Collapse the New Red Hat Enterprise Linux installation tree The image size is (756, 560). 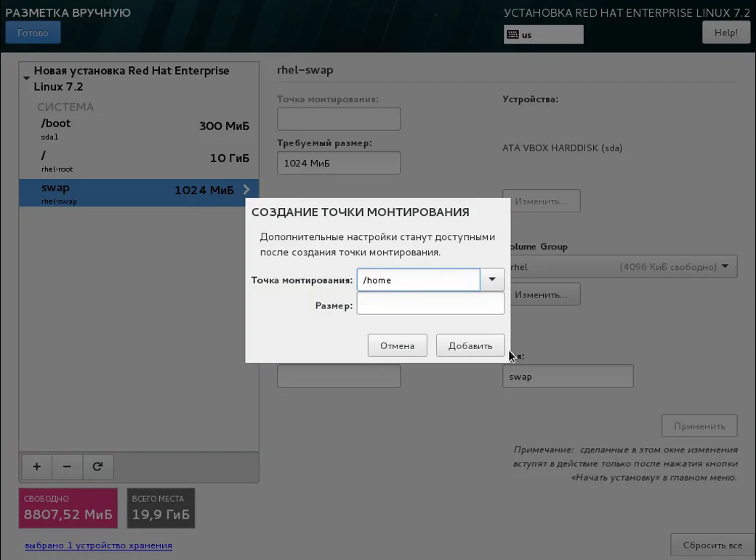26,78
